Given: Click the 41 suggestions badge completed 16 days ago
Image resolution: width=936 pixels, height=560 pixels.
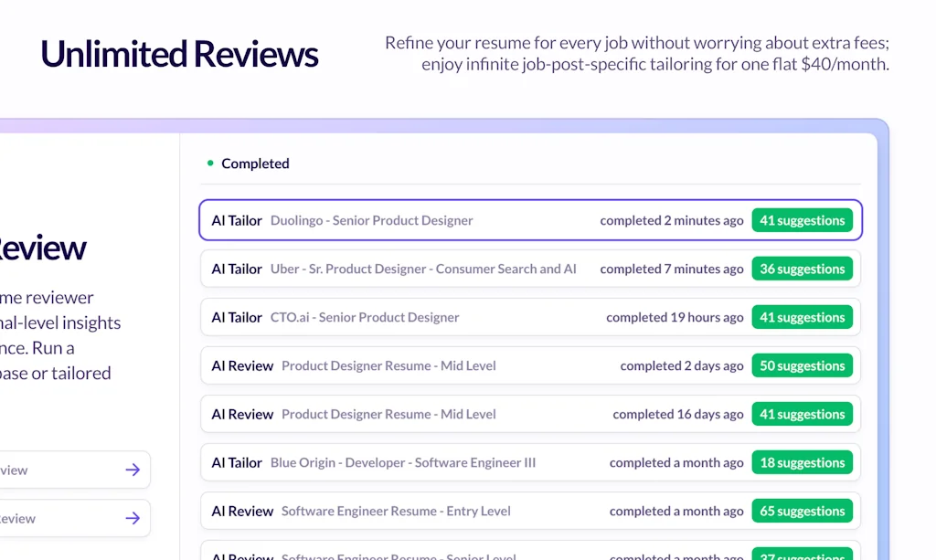Looking at the screenshot, I should tap(802, 414).
